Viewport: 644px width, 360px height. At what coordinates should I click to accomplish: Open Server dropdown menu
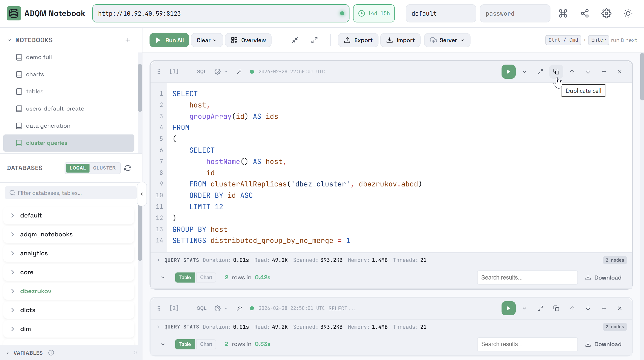tap(447, 40)
